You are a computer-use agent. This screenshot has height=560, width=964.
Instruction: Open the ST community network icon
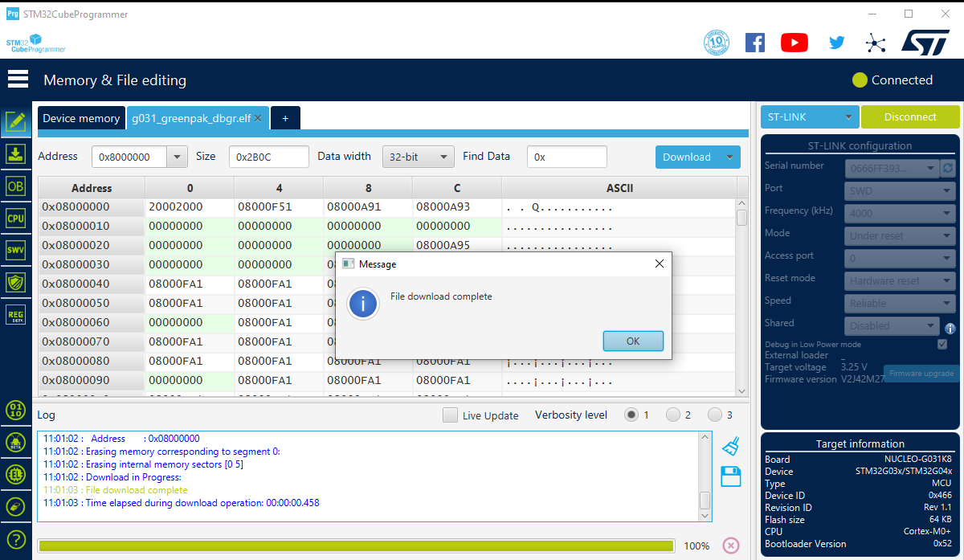[876, 43]
